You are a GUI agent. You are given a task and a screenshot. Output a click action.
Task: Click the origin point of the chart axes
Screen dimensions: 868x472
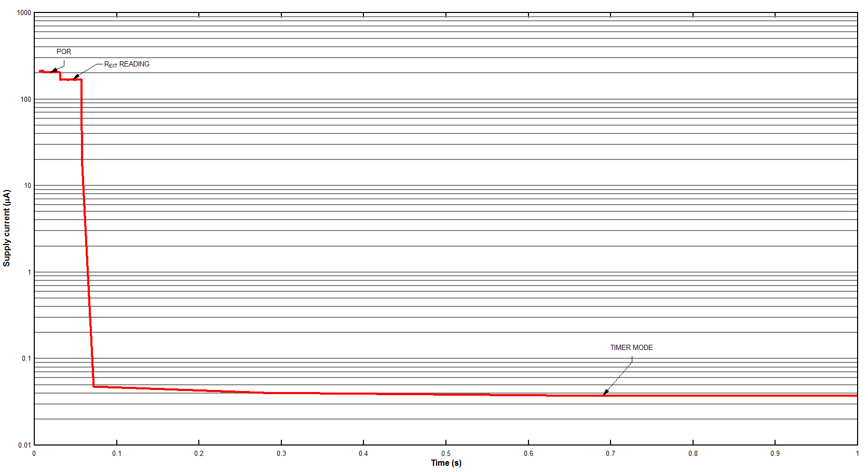34,444
